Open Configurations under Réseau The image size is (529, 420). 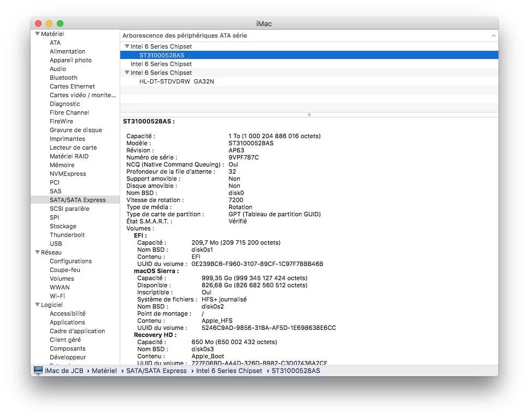(70, 261)
